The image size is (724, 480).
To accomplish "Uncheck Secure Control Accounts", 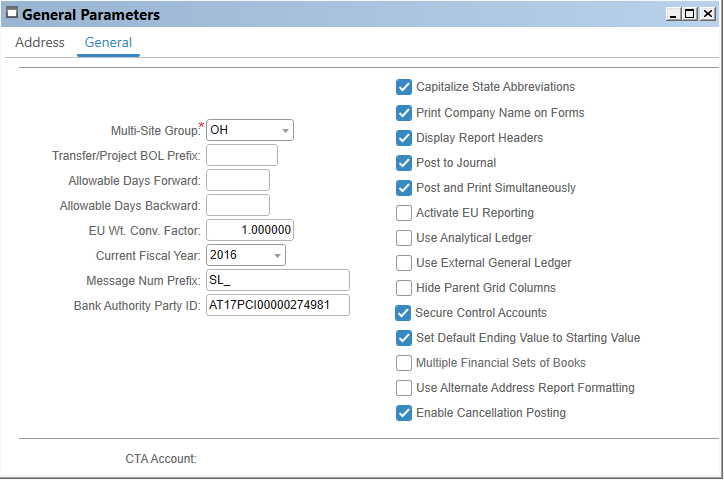I will coord(404,312).
